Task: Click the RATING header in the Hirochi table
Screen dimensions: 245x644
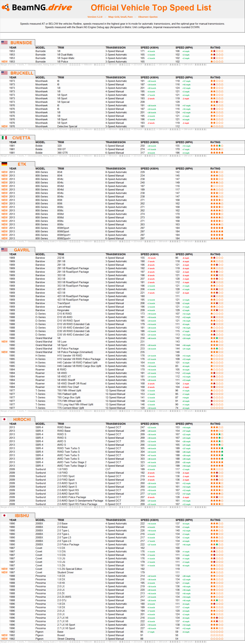Action: tap(215, 424)
